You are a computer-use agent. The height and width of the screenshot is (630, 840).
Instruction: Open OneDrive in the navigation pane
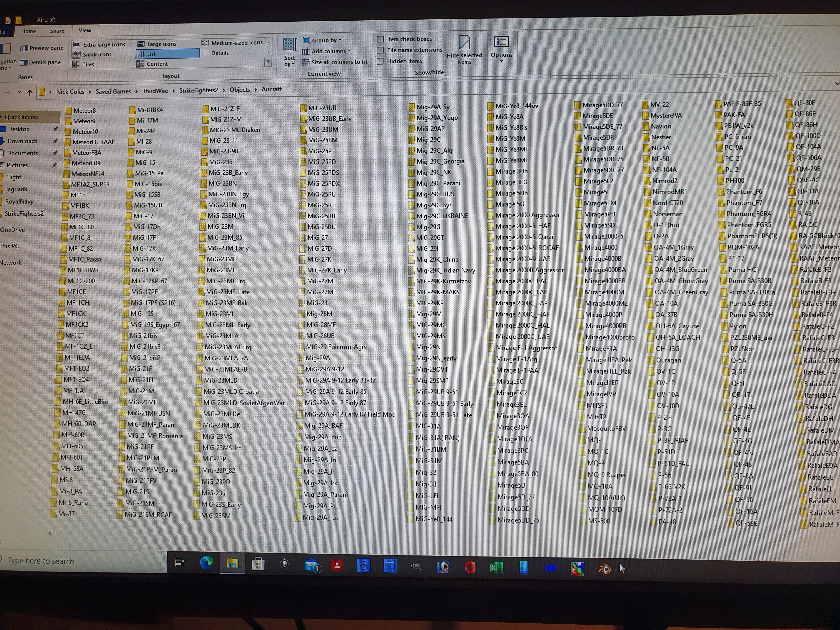pos(12,230)
